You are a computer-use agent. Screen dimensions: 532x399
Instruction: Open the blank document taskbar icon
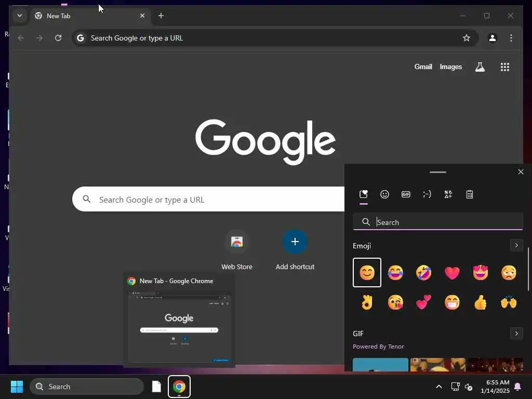tap(156, 387)
